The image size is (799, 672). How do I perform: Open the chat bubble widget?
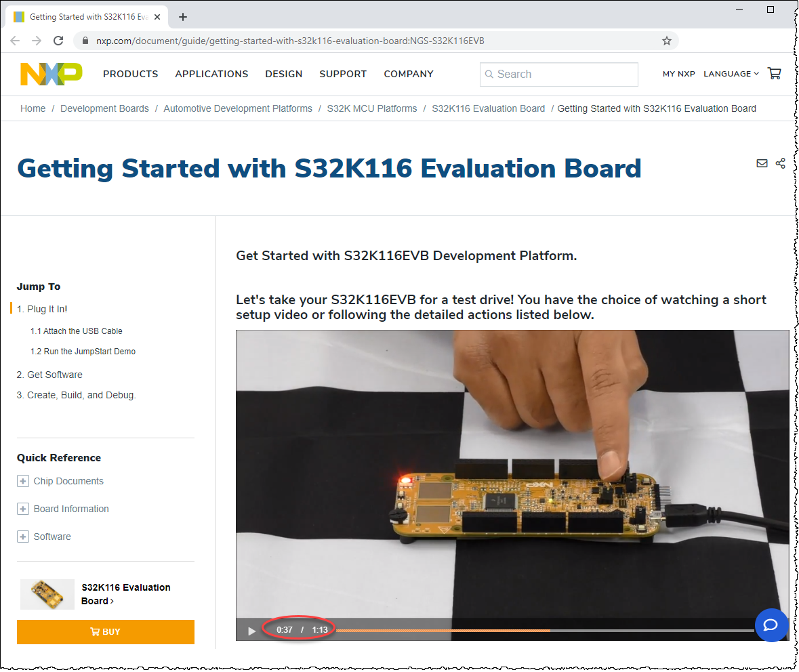pyautogui.click(x=771, y=625)
